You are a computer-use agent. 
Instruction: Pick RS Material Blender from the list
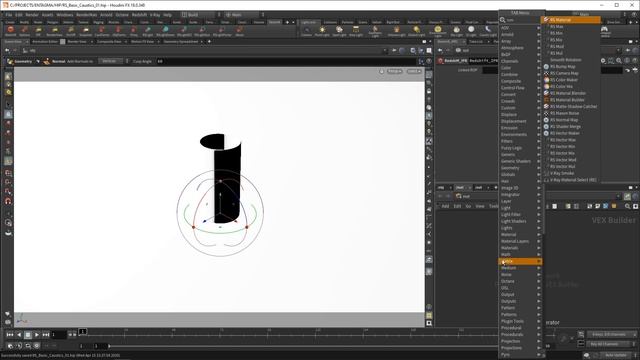pyautogui.click(x=568, y=93)
